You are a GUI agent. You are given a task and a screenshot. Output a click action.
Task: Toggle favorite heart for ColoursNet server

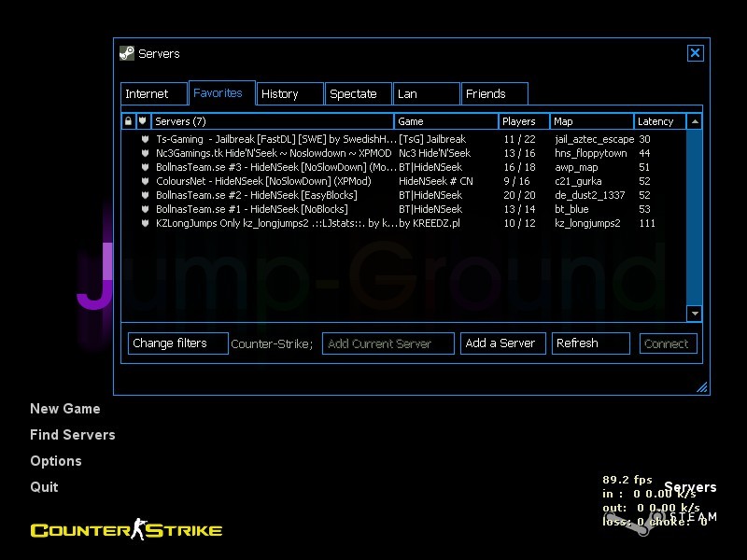(x=145, y=181)
